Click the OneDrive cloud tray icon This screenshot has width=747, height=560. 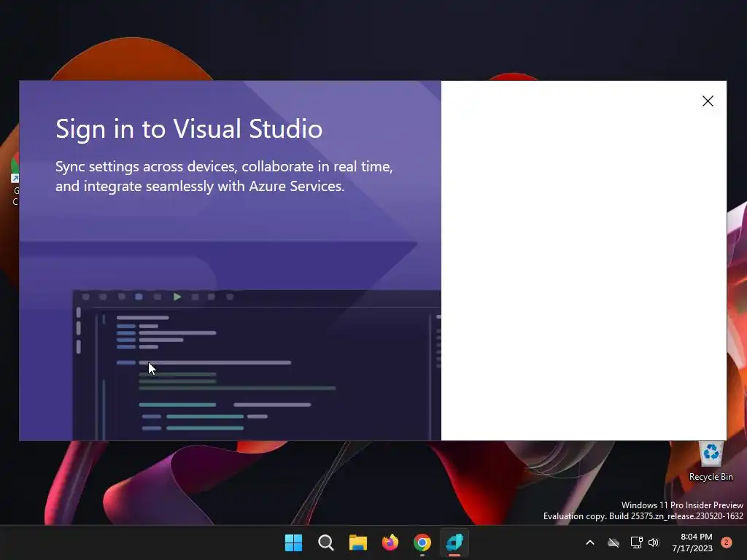tap(614, 542)
